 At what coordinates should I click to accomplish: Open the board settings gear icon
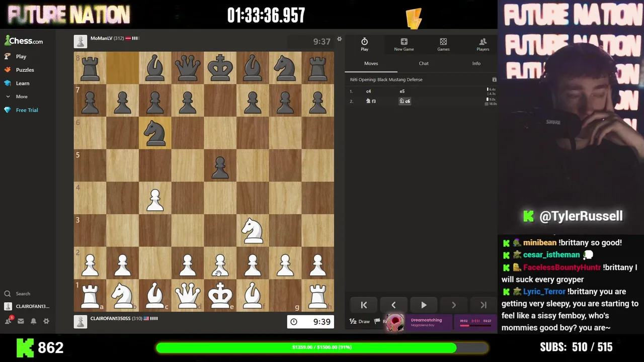(x=339, y=39)
